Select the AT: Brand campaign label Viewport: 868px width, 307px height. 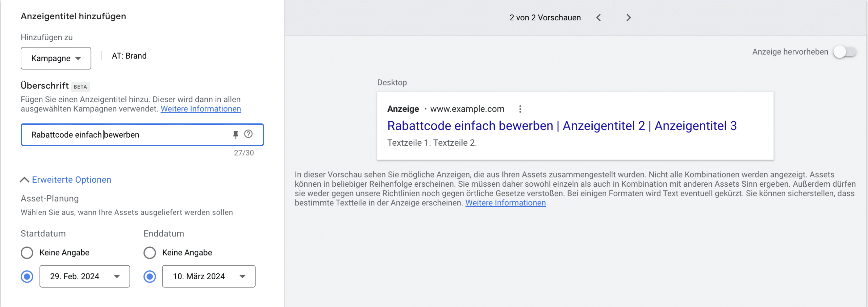tap(129, 56)
